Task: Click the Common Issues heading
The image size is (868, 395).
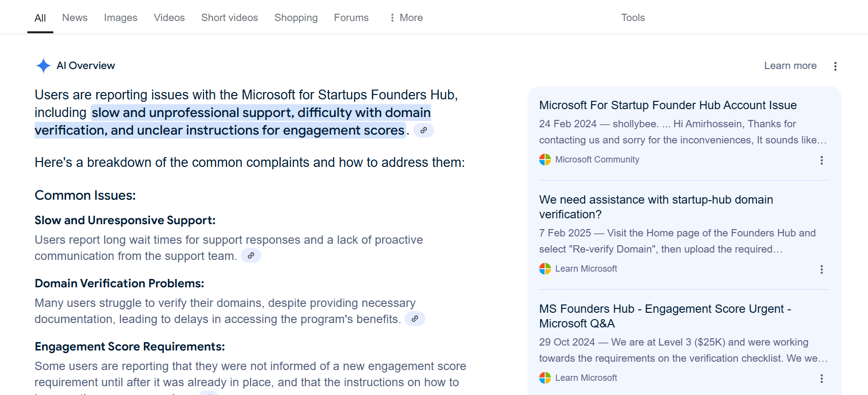Action: coord(85,195)
